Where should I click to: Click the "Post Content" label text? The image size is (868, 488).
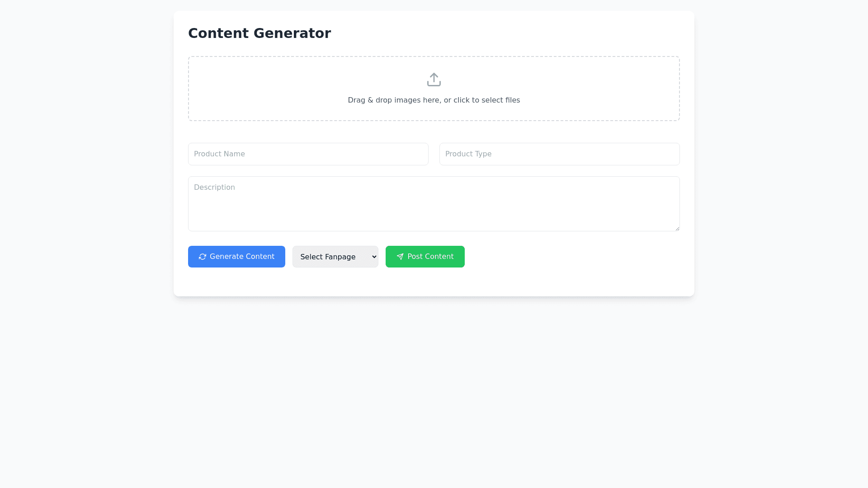click(x=430, y=257)
